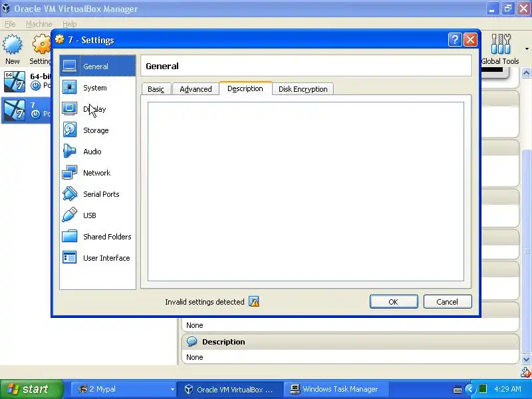Click the invalid settings warning icon
This screenshot has width=532, height=399.
coord(254,301)
